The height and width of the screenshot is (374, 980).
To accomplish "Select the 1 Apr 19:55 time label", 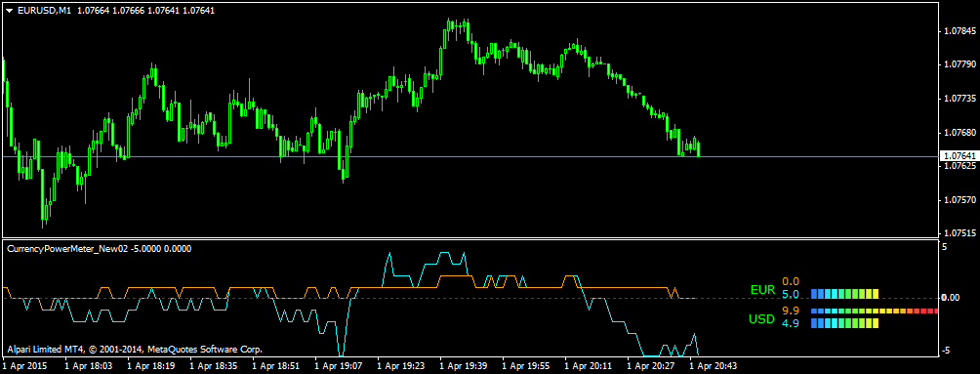I will click(526, 365).
